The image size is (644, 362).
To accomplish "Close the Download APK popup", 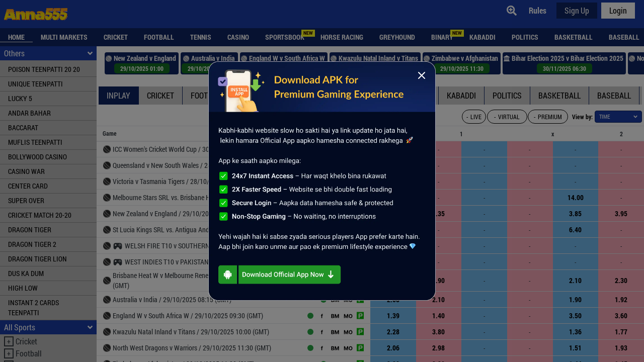I will pyautogui.click(x=422, y=75).
